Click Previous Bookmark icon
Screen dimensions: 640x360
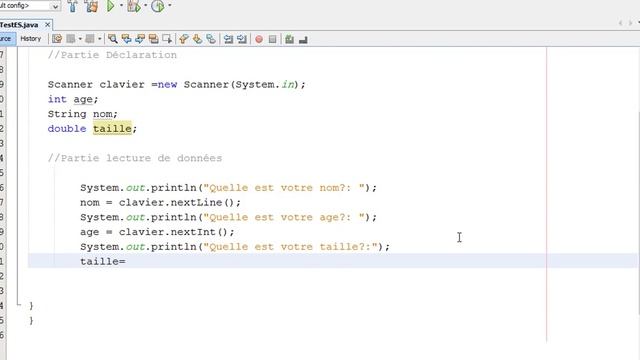[x=184, y=39]
